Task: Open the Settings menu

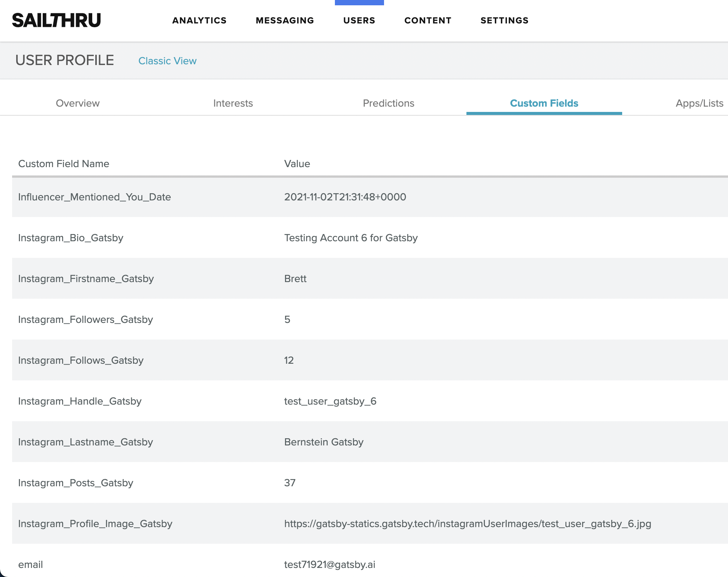Action: pos(504,20)
